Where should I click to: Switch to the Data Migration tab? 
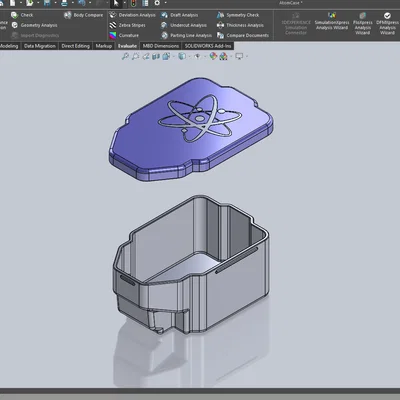click(40, 46)
